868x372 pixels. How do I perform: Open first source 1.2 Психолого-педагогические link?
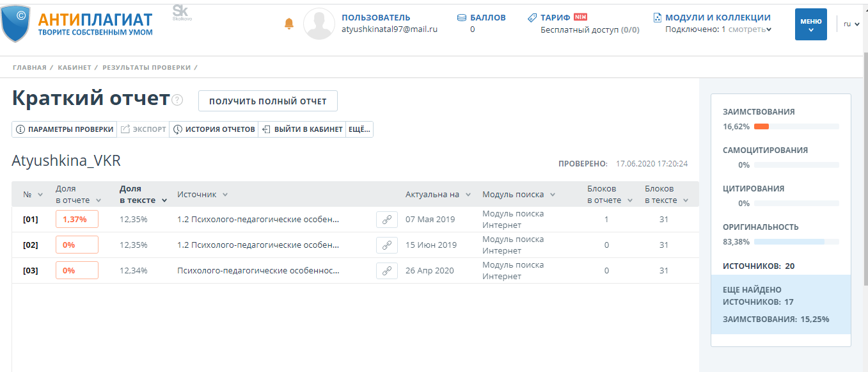[x=258, y=220]
